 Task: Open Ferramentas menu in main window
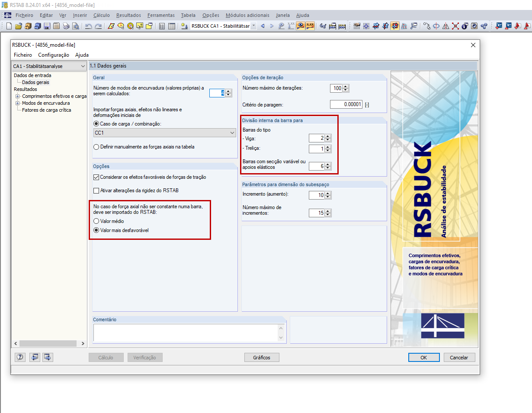[x=161, y=15]
